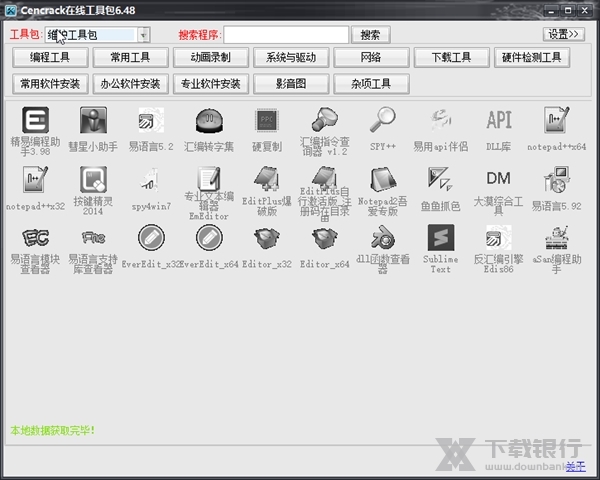Focus the 搜索程序 input field
This screenshot has width=600, height=480.
pos(286,35)
